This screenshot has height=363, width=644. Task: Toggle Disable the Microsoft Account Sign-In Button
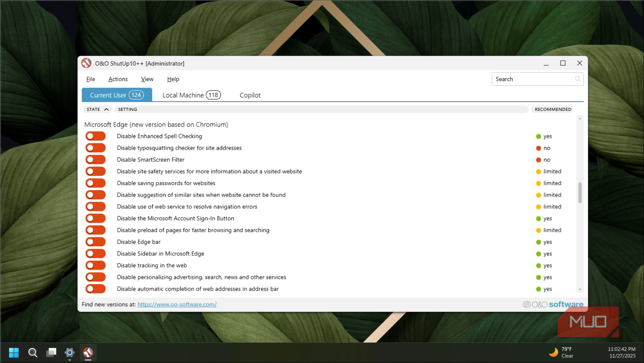(x=96, y=218)
